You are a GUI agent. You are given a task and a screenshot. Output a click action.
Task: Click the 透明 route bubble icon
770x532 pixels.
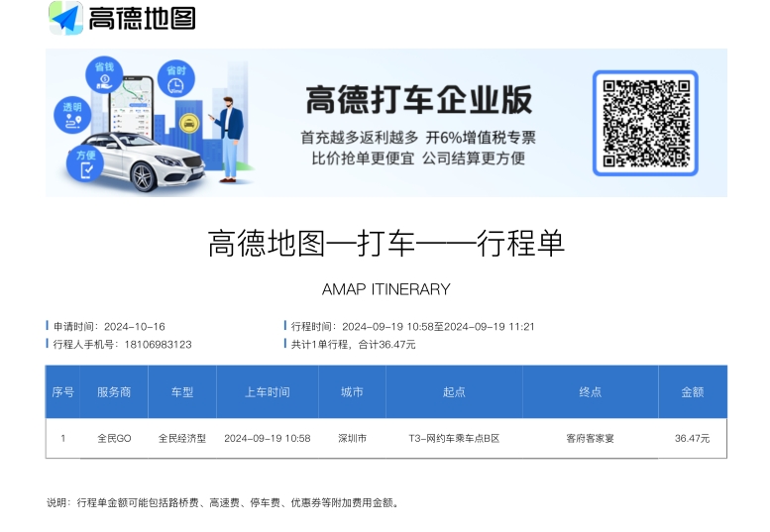[72, 114]
